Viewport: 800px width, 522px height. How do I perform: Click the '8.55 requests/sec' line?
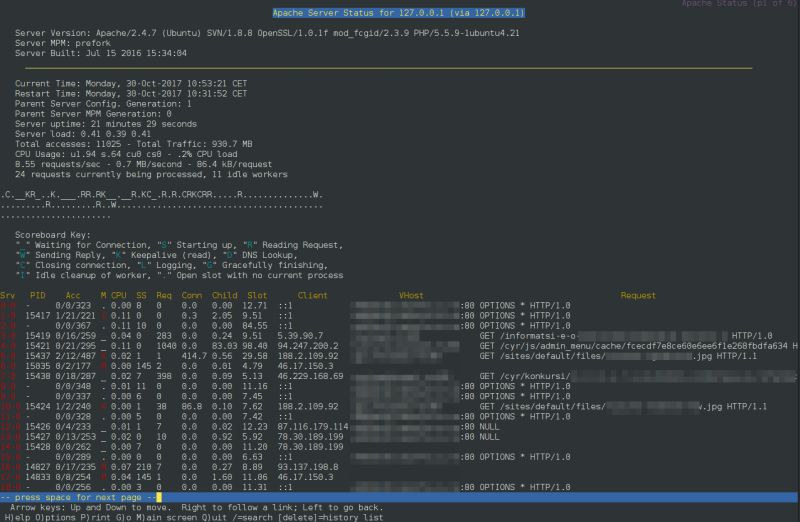point(143,164)
